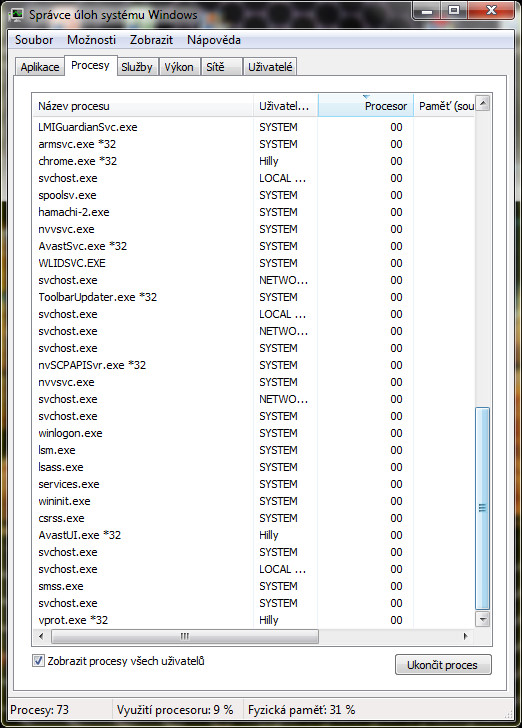Select the hamachi-2.exe process
Image resolution: width=522 pixels, height=728 pixels.
(x=254, y=212)
